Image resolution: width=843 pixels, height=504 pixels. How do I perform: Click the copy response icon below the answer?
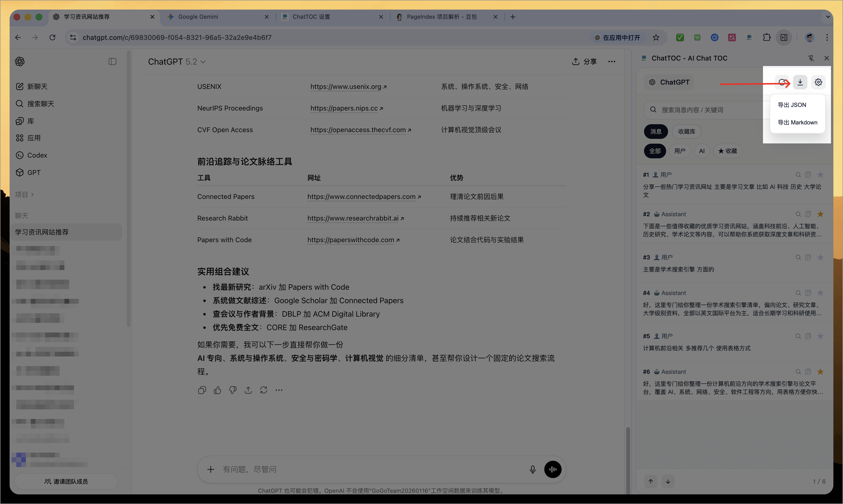click(x=202, y=390)
